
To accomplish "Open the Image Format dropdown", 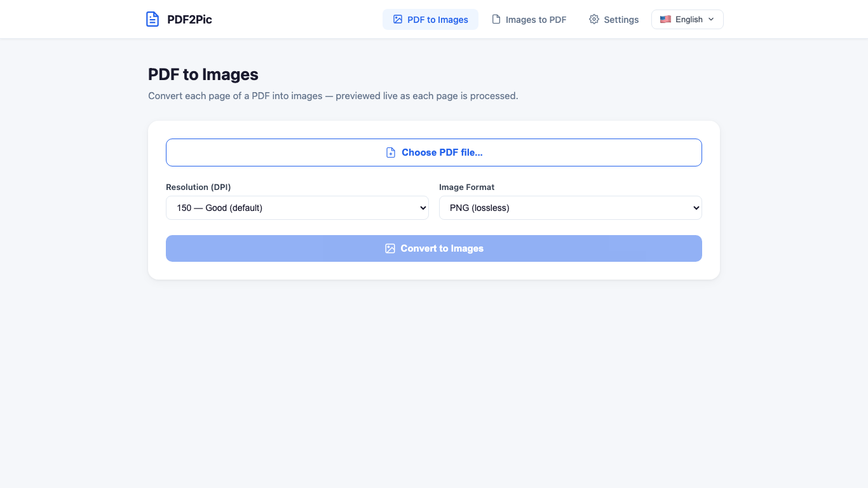I will (x=571, y=208).
